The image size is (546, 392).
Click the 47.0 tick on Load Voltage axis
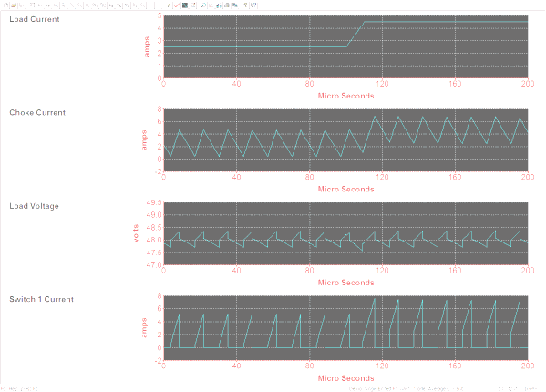point(154,264)
